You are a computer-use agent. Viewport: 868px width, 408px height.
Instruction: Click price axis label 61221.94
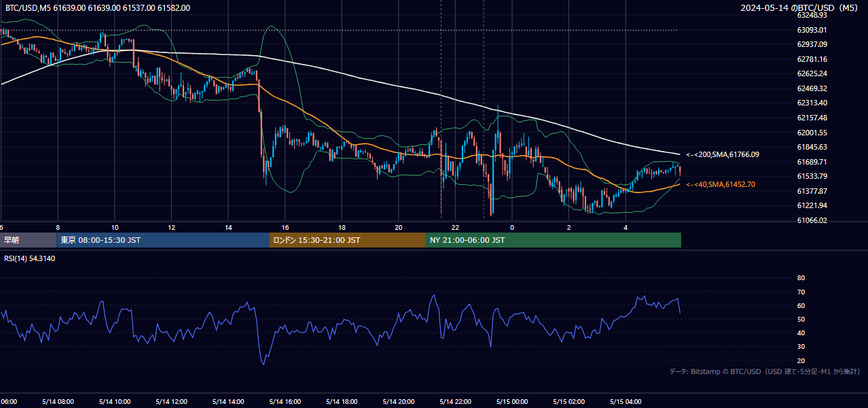tap(812, 206)
